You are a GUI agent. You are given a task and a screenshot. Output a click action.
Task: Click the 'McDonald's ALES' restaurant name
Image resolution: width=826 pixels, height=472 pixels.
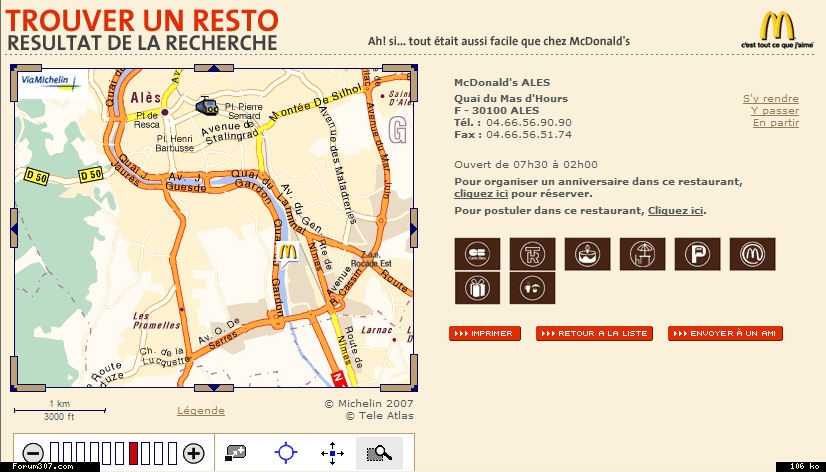[502, 83]
